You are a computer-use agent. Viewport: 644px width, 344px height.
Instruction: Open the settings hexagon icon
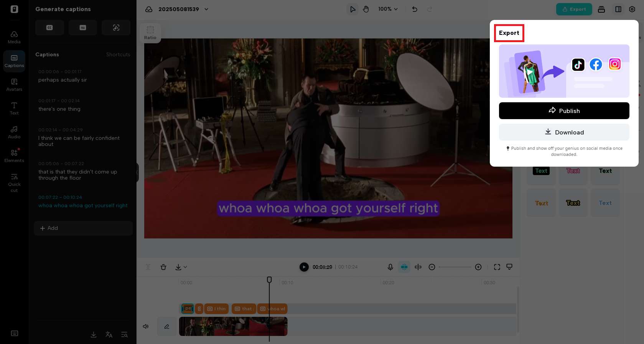coord(632,9)
